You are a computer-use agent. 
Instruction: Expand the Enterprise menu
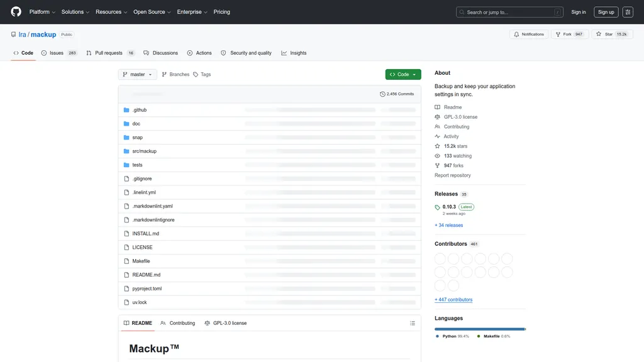coord(192,12)
